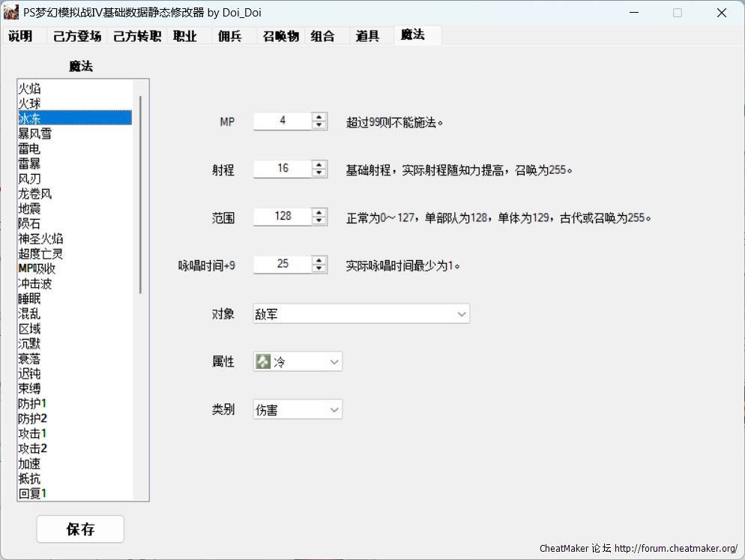
Task: Switch to the 职业 tab
Action: click(x=184, y=36)
